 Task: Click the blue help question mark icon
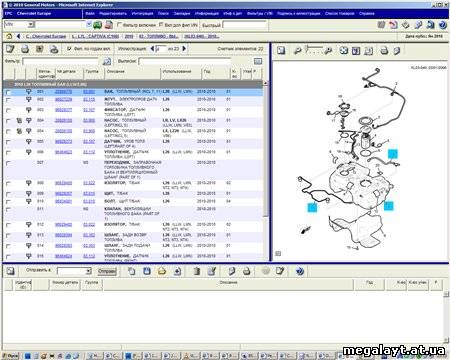443,25
